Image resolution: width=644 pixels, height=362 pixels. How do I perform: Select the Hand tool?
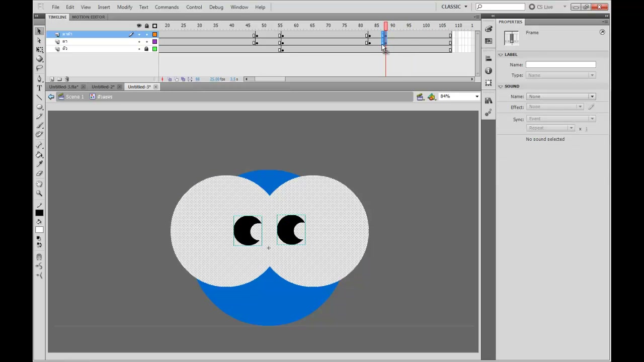(39, 185)
